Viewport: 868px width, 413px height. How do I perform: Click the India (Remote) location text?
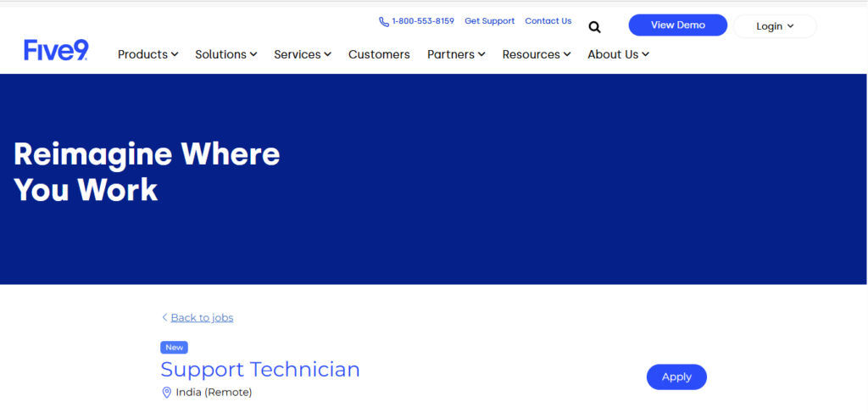click(x=214, y=393)
